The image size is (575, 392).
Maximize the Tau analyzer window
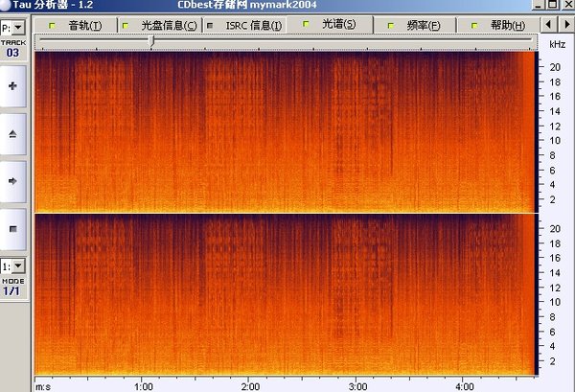(x=553, y=5)
